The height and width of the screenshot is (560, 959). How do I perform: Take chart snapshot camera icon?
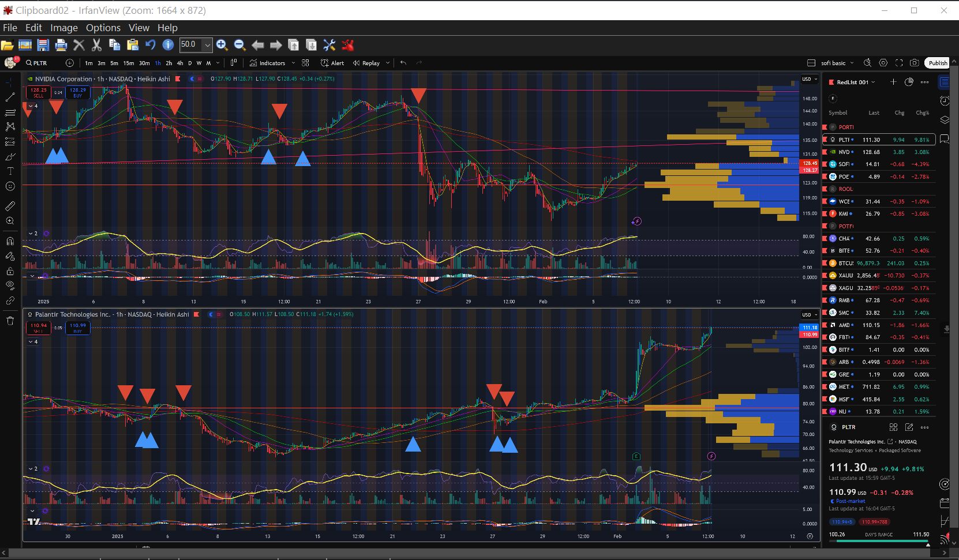pyautogui.click(x=914, y=63)
